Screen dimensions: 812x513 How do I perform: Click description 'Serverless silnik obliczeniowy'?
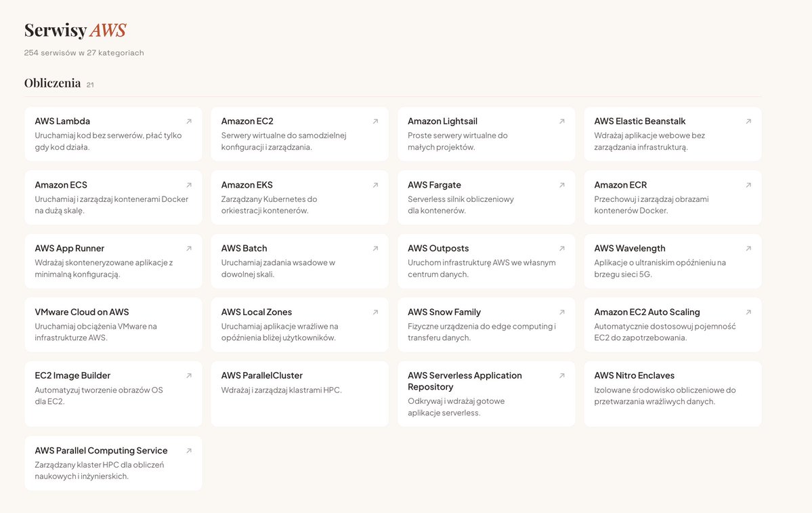(461, 199)
